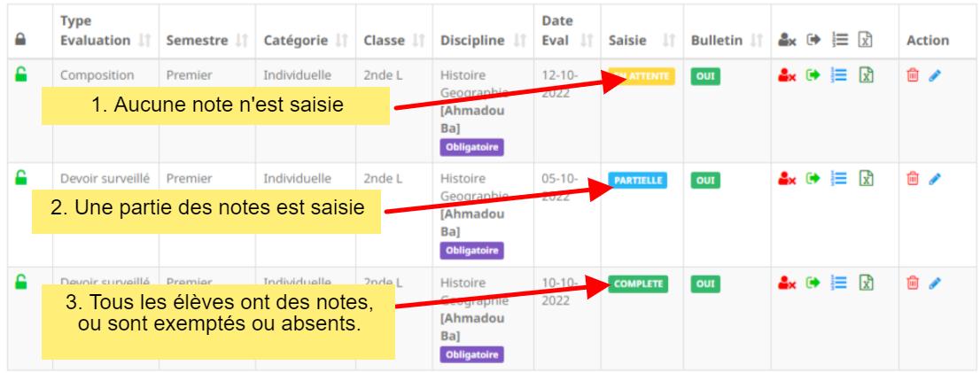Edit the evaluation dated 05-10-2022
The width and height of the screenshot is (980, 373).
pos(935,180)
